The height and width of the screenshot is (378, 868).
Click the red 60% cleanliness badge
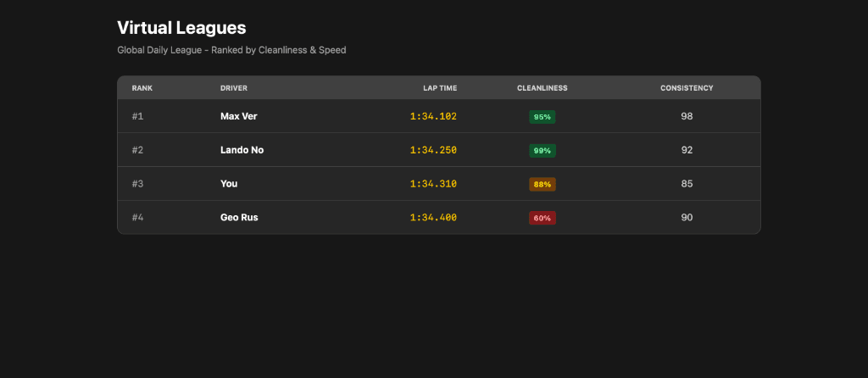[x=542, y=218]
